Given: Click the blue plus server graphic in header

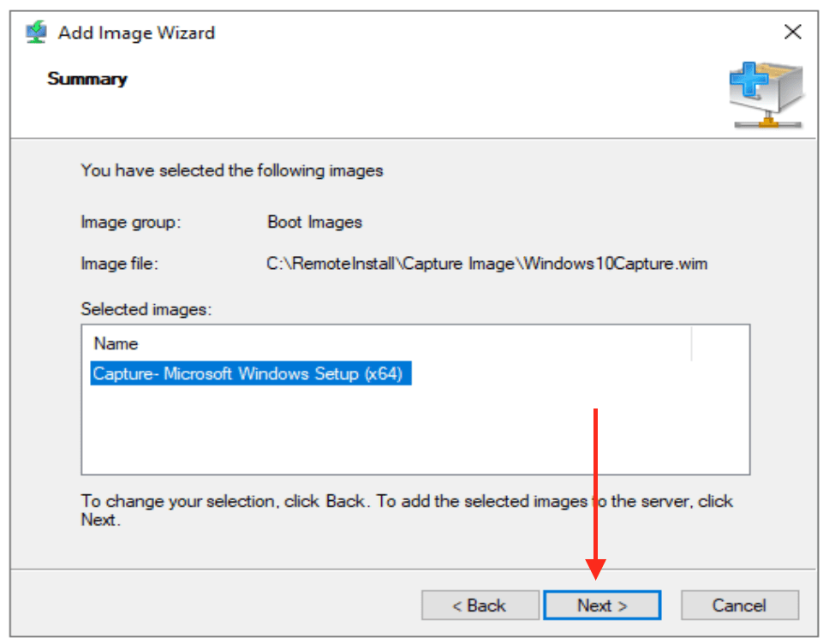Looking at the screenshot, I should [765, 94].
